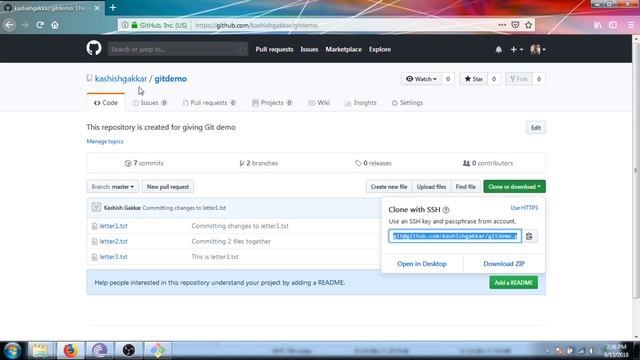Image resolution: width=640 pixels, height=360 pixels.
Task: Open the letter1.txt file
Action: coord(113,226)
